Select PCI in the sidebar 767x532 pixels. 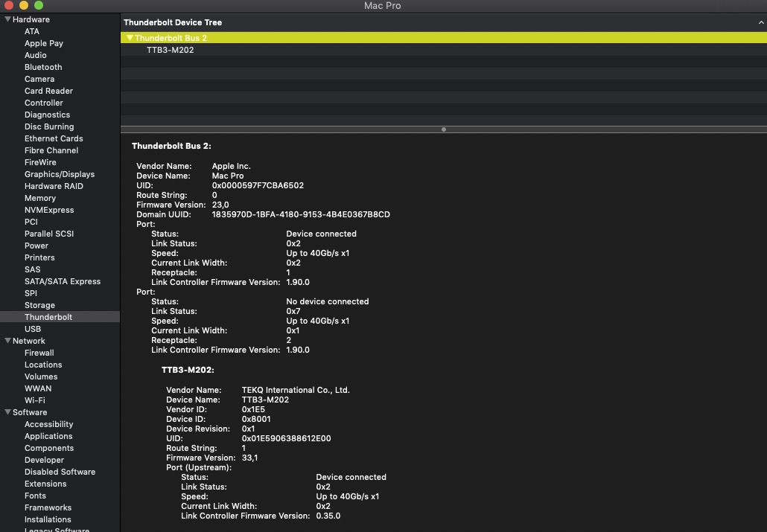pyautogui.click(x=31, y=222)
